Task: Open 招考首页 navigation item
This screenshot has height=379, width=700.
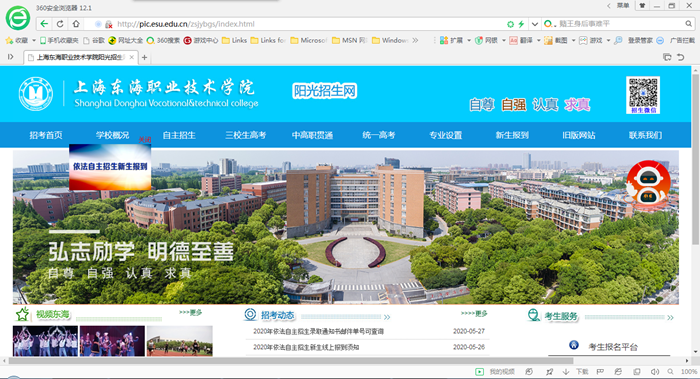Action: tap(46, 135)
